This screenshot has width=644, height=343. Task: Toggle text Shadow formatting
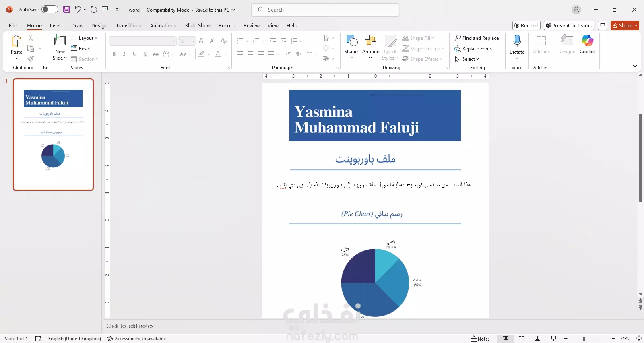click(145, 54)
